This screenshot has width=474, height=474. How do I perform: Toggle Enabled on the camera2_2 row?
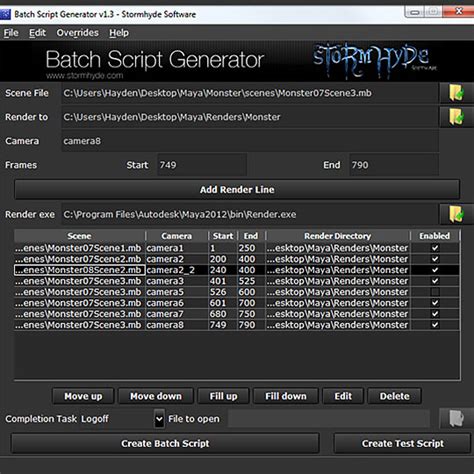coord(435,270)
